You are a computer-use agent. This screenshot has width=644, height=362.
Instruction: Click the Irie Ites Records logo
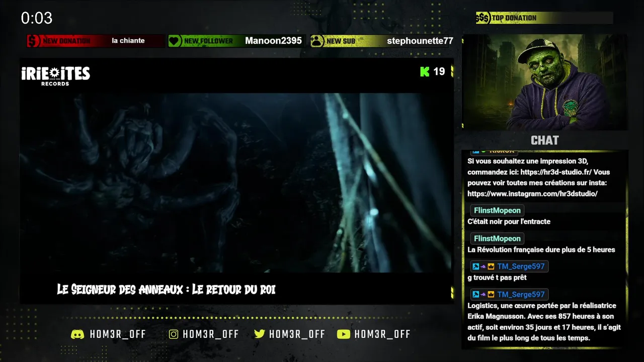tap(55, 76)
